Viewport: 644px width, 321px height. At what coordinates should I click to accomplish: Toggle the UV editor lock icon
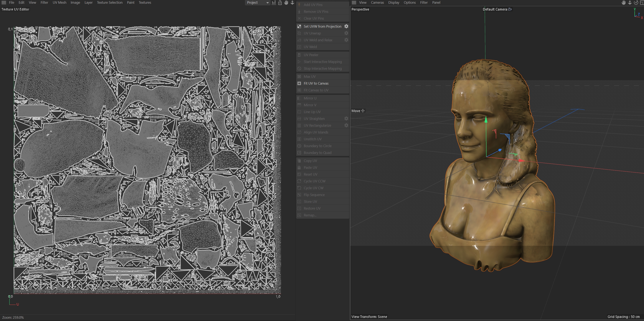coord(280,2)
